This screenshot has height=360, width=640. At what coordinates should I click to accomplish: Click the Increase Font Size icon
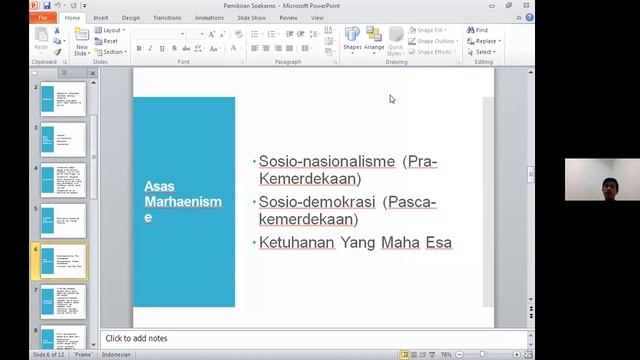click(211, 35)
